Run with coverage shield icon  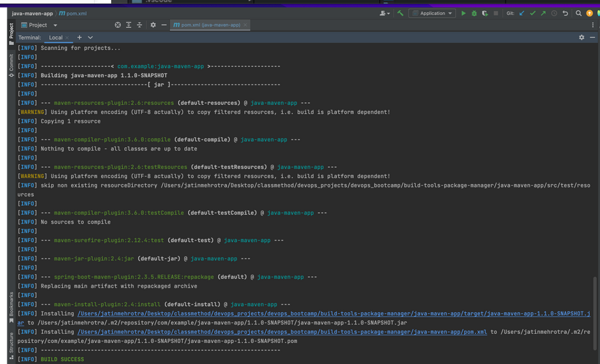485,13
